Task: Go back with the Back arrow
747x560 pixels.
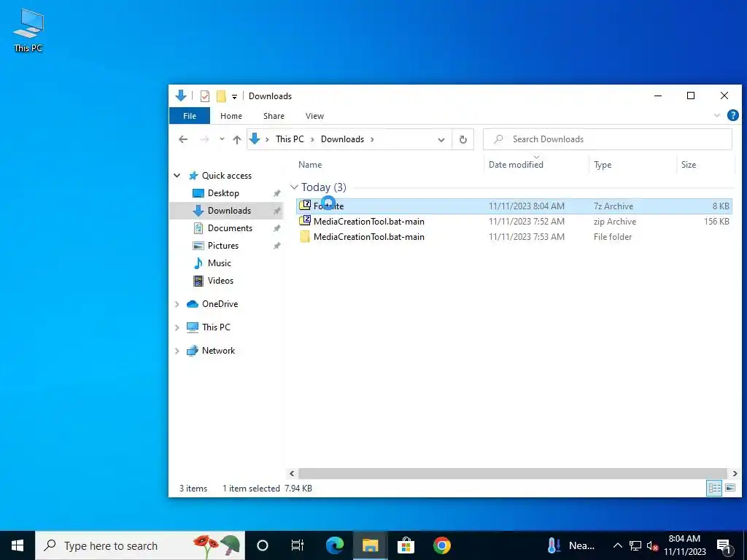Action: click(183, 139)
